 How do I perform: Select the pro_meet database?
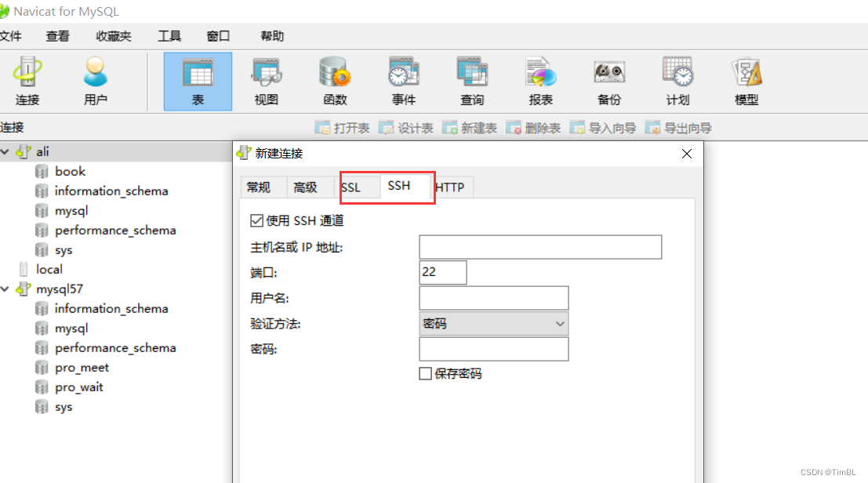pyautogui.click(x=82, y=367)
